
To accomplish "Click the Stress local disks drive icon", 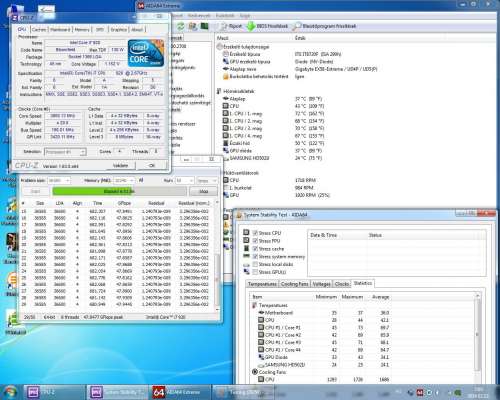I will (x=246, y=264).
